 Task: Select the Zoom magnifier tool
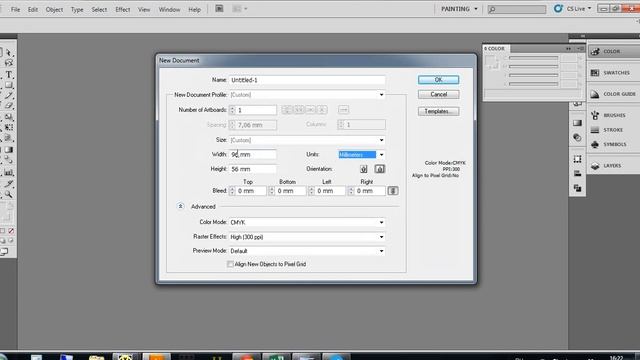tap(9, 195)
